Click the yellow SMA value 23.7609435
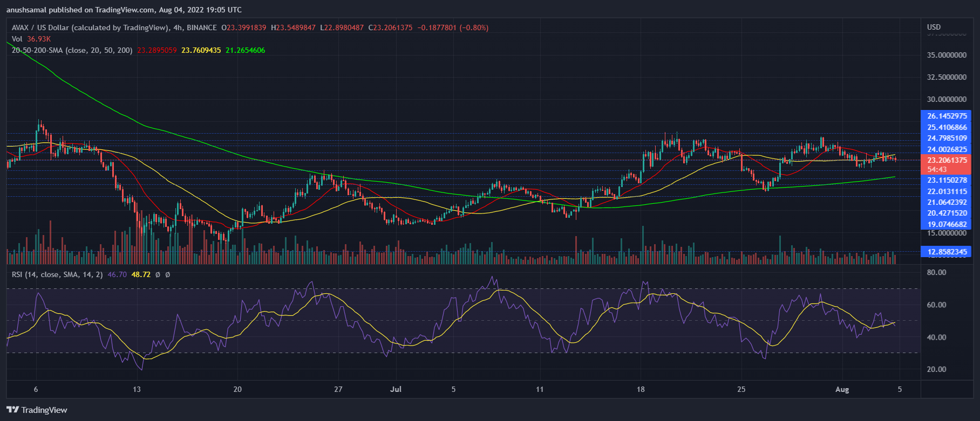Viewport: 980px width, 421px height. tap(201, 50)
